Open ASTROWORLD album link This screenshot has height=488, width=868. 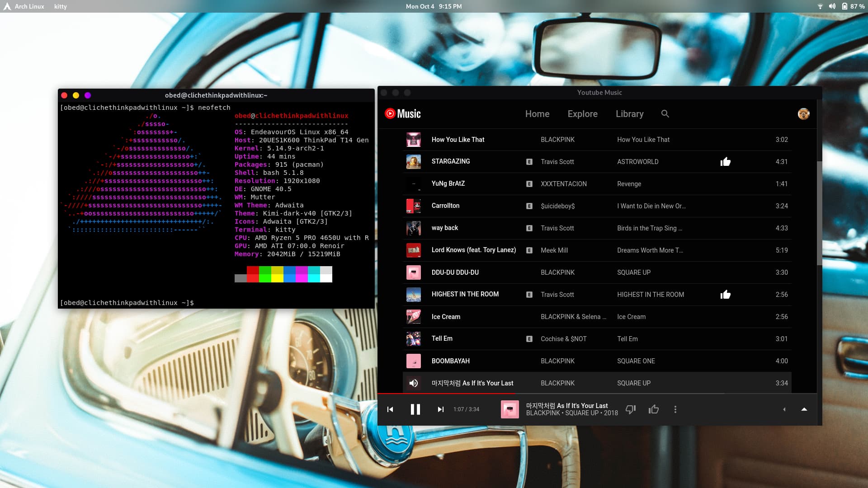coord(637,162)
